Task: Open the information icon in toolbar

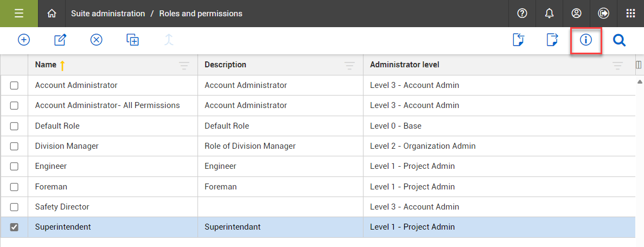Action: [x=586, y=40]
